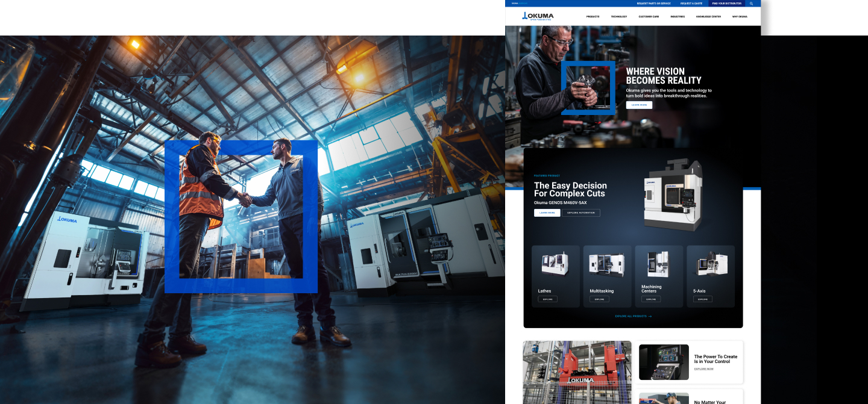Click Request Parts or Service link
The width and height of the screenshot is (868, 404).
pyautogui.click(x=653, y=4)
